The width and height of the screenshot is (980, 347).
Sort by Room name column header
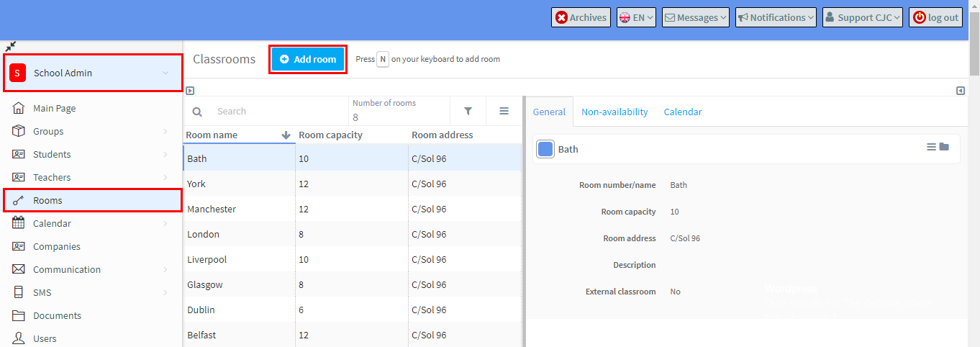[x=239, y=135]
